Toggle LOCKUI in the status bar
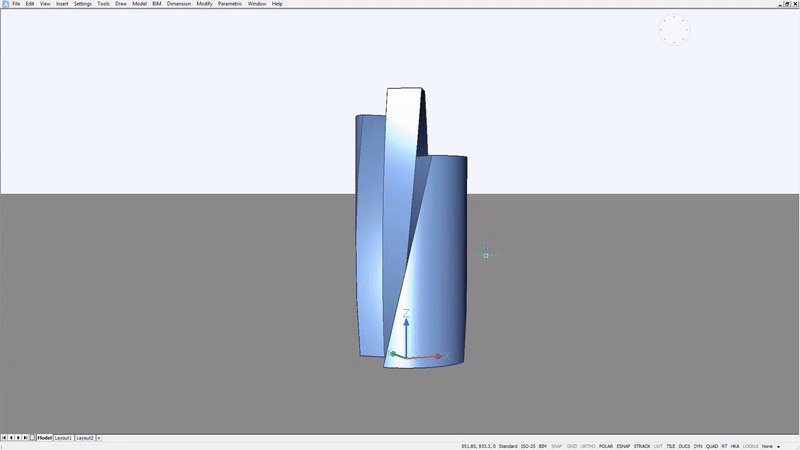 (x=751, y=446)
